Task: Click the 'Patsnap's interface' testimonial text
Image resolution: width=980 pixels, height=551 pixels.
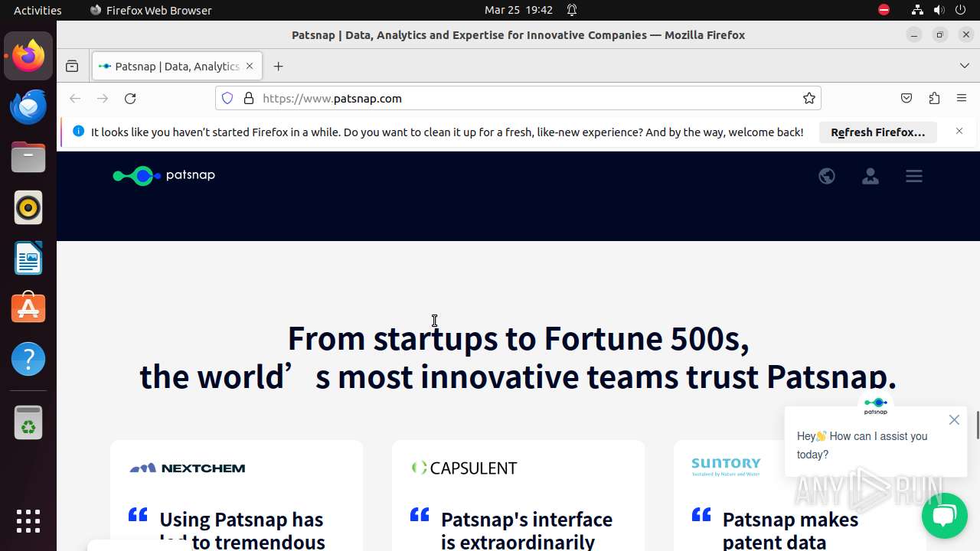Action: point(527,519)
